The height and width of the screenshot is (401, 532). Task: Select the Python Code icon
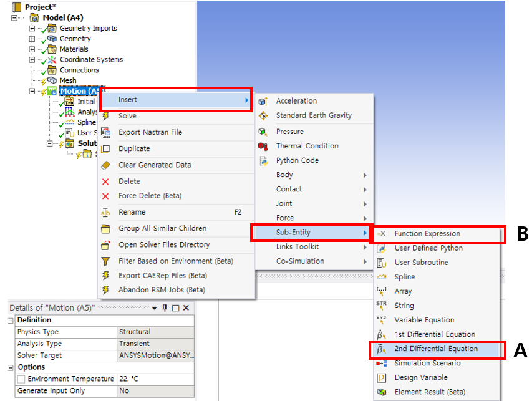[x=263, y=160]
